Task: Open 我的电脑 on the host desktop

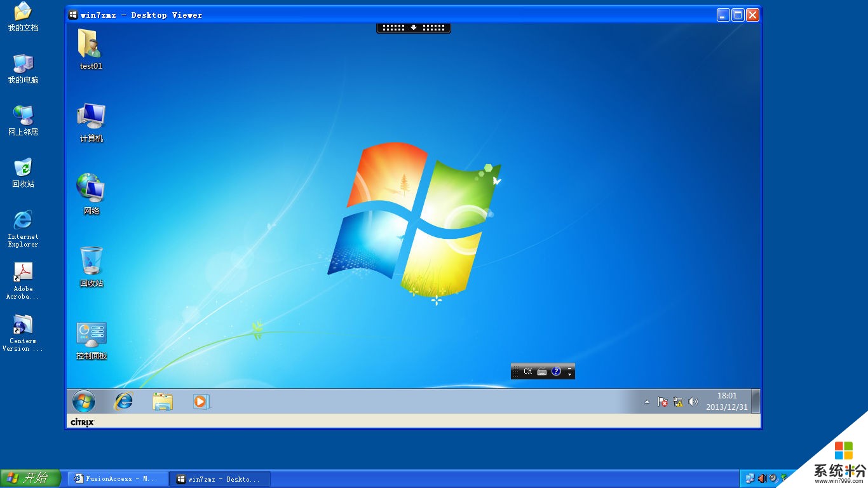Action: tap(23, 69)
